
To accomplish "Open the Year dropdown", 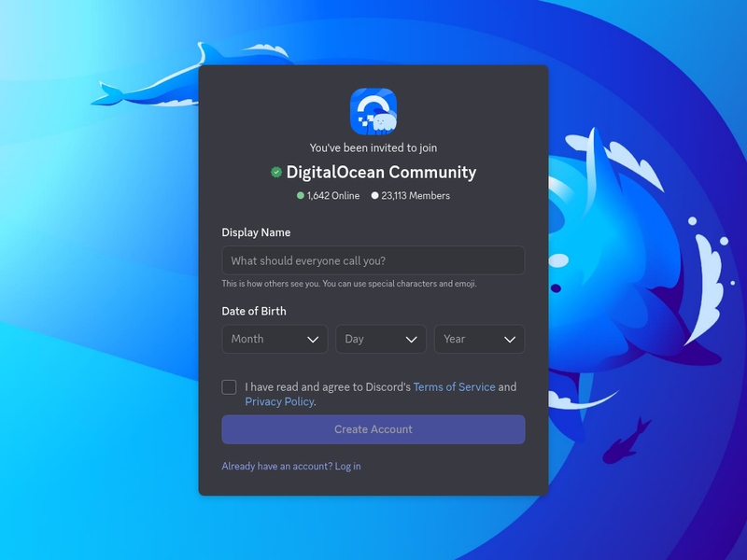I will (x=479, y=339).
